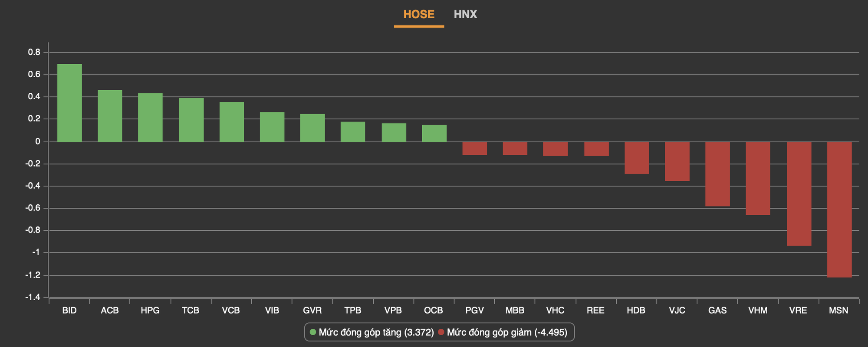Select the VRE red bar
This screenshot has width=868, height=347.
coord(799,194)
